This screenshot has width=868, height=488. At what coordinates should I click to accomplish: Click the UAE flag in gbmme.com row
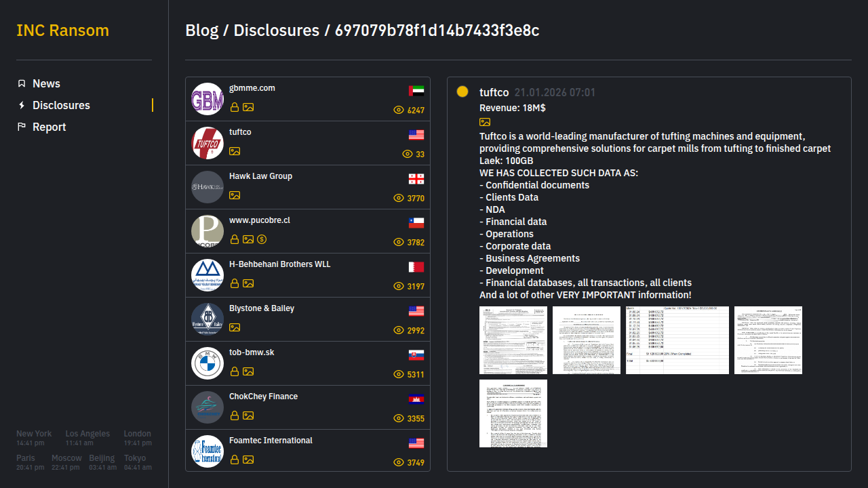coord(416,91)
